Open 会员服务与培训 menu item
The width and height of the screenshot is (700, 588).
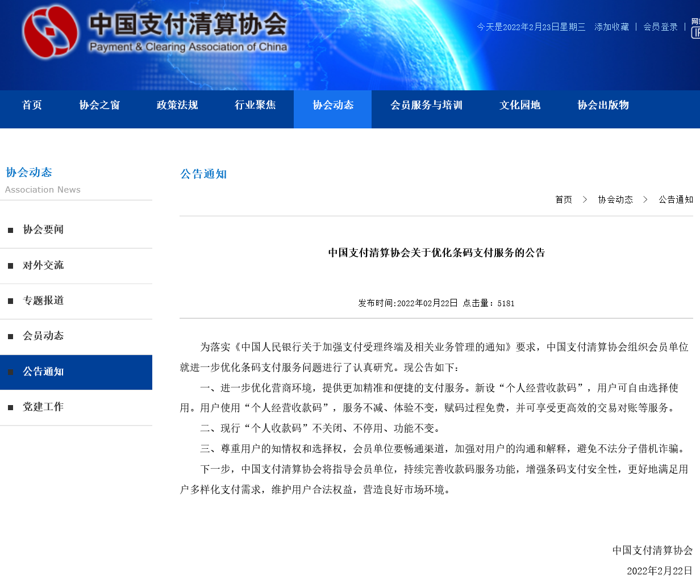(426, 105)
